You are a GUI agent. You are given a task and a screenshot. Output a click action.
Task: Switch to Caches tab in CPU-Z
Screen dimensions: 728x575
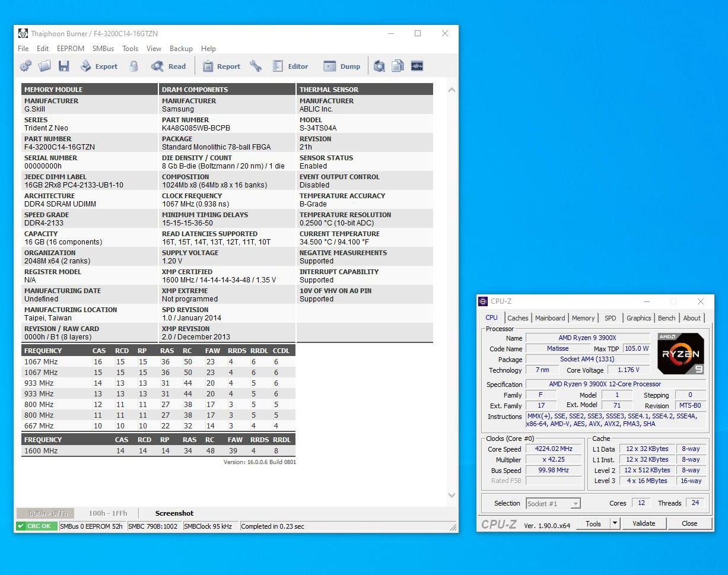517,318
